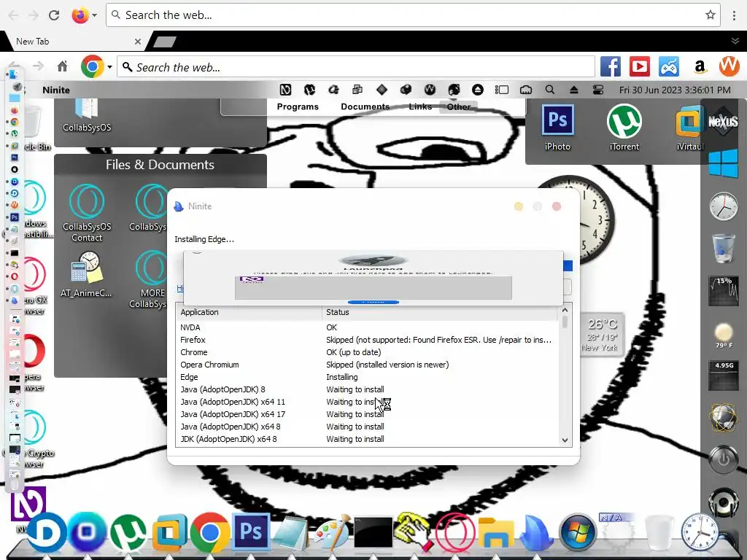This screenshot has height=560, width=747.
Task: Open the Windows Start orb in dock
Action: pyautogui.click(x=578, y=533)
